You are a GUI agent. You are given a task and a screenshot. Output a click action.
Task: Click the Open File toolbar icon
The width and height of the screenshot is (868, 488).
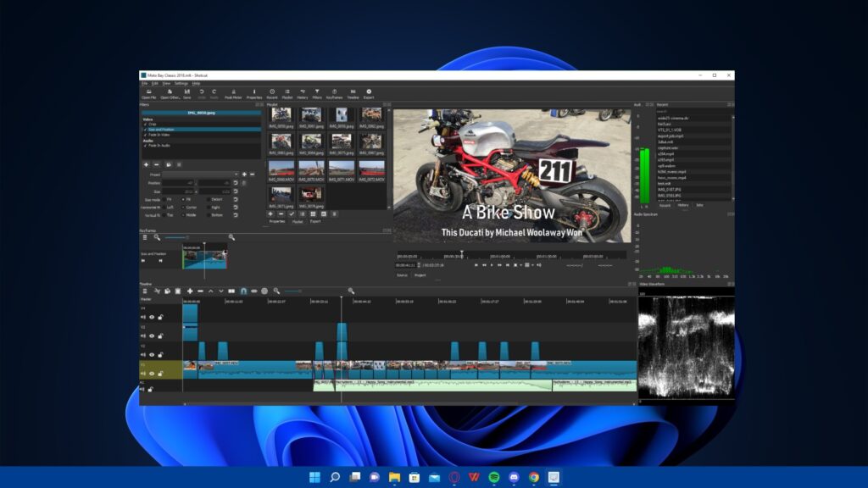click(x=148, y=94)
